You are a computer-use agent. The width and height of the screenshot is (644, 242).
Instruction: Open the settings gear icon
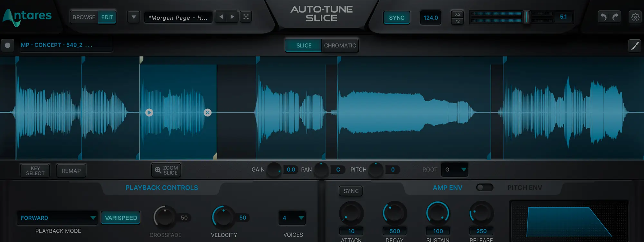[635, 17]
